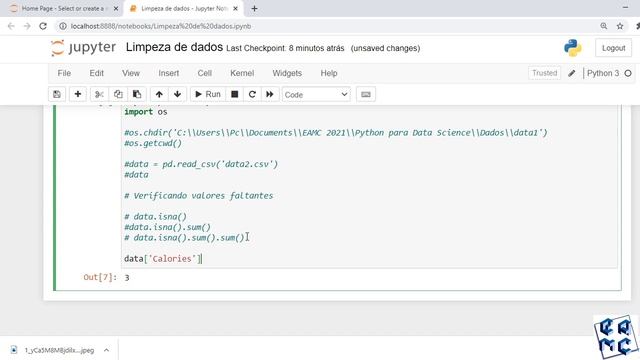Open the Insert menu

pyautogui.click(x=169, y=73)
